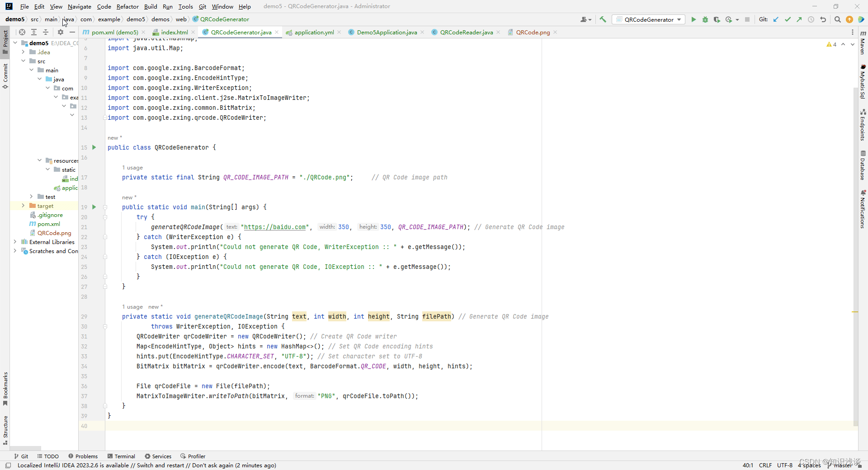Follow the https://baidu.com link in code
Viewport: 868px width, 470px height.
pyautogui.click(x=275, y=227)
